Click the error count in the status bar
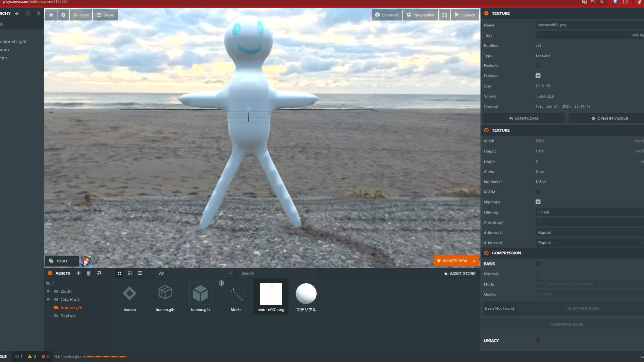644x362 pixels. click(x=46, y=357)
